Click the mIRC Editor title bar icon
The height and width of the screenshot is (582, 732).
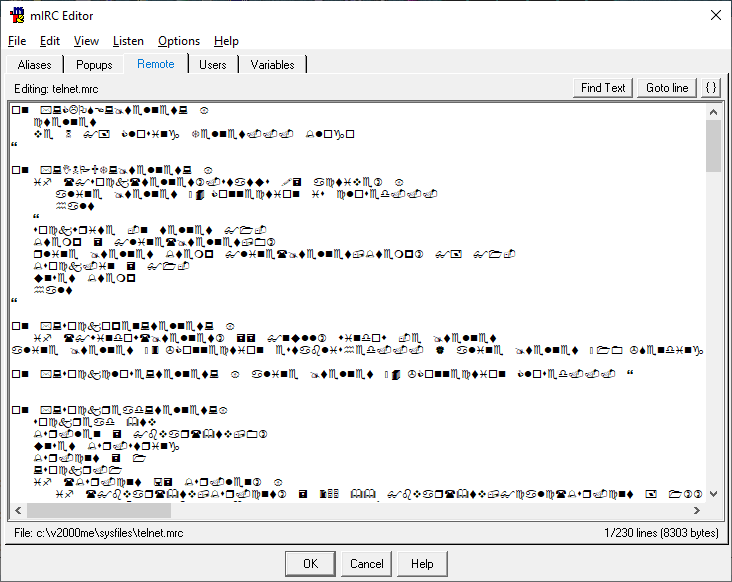[x=17, y=15]
